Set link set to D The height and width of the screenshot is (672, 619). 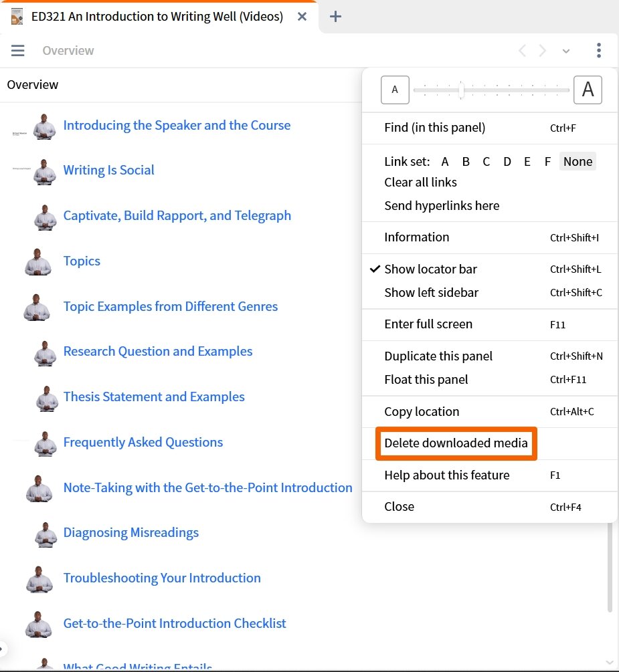(x=507, y=162)
